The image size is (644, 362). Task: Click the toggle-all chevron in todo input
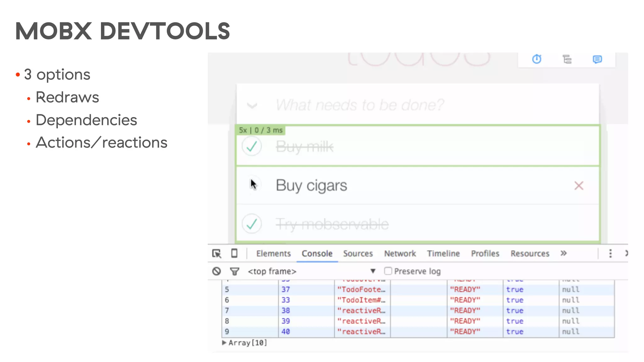252,105
